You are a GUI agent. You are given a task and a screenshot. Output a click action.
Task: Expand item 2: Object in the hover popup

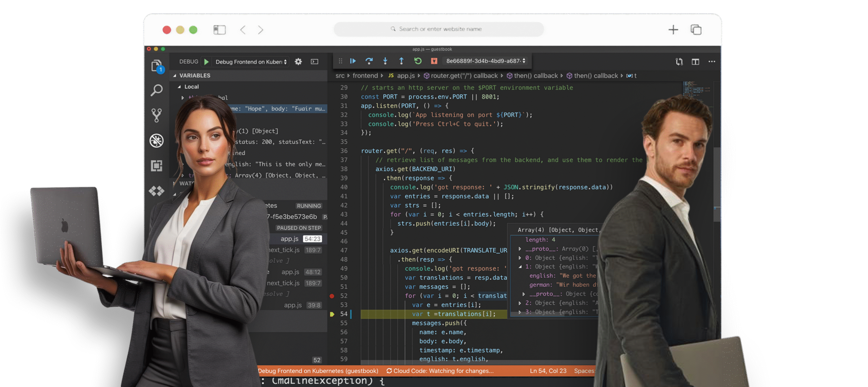pos(520,303)
